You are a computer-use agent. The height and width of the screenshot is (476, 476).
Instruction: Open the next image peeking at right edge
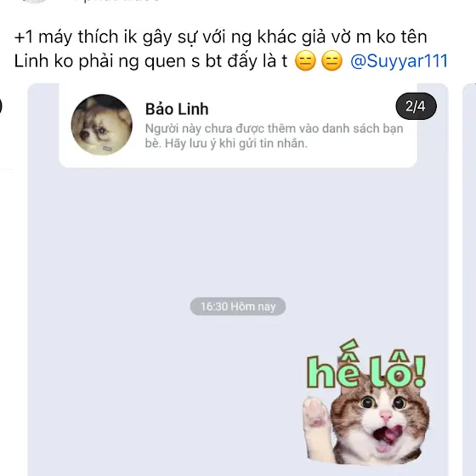tap(469, 280)
